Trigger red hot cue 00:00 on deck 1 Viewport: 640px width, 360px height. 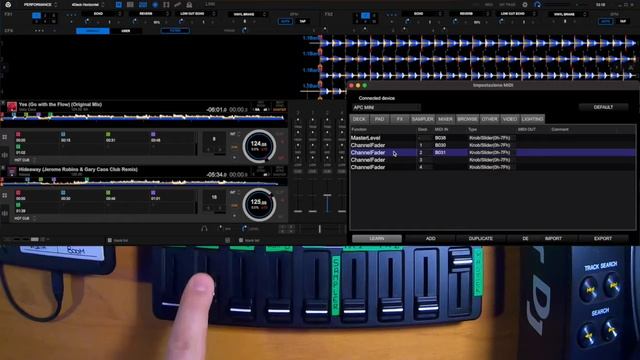[18, 134]
